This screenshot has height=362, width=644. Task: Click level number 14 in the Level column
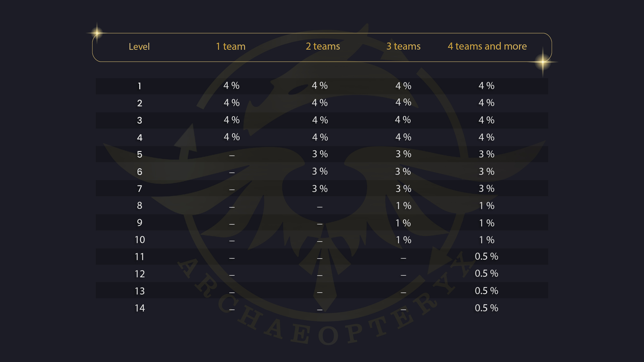click(140, 308)
